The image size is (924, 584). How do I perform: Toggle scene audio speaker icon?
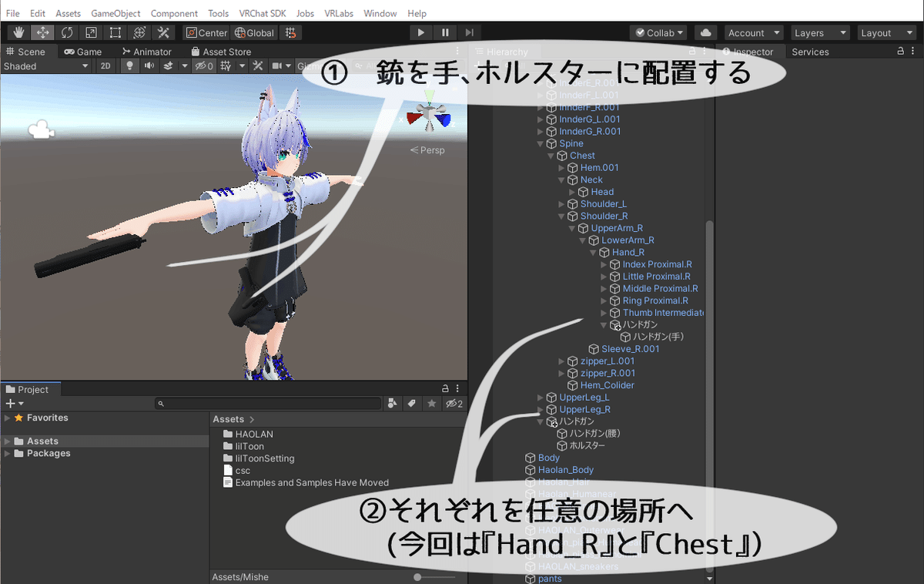point(149,65)
